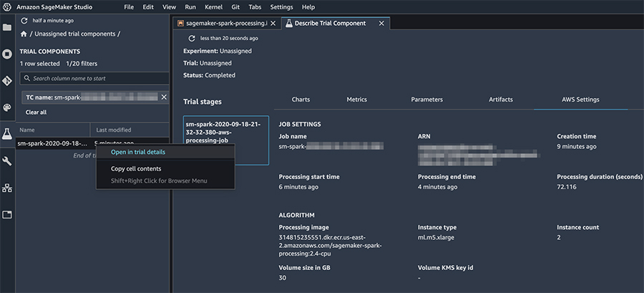Select the sm-spark aws-processing-job trial stage card

[226, 140]
